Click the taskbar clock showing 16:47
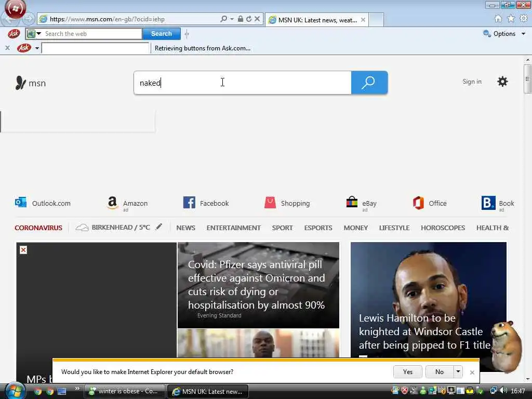The width and height of the screenshot is (532, 399). pos(518,391)
